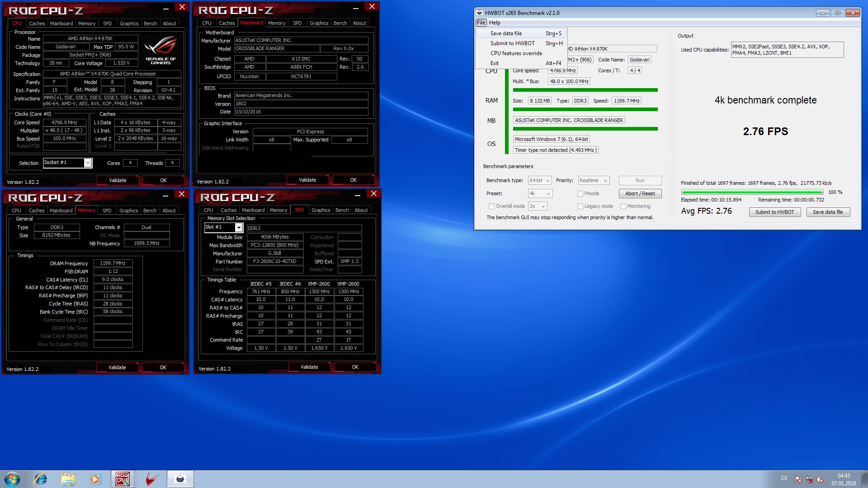
Task: Click Save data file button in Output
Action: coord(828,212)
